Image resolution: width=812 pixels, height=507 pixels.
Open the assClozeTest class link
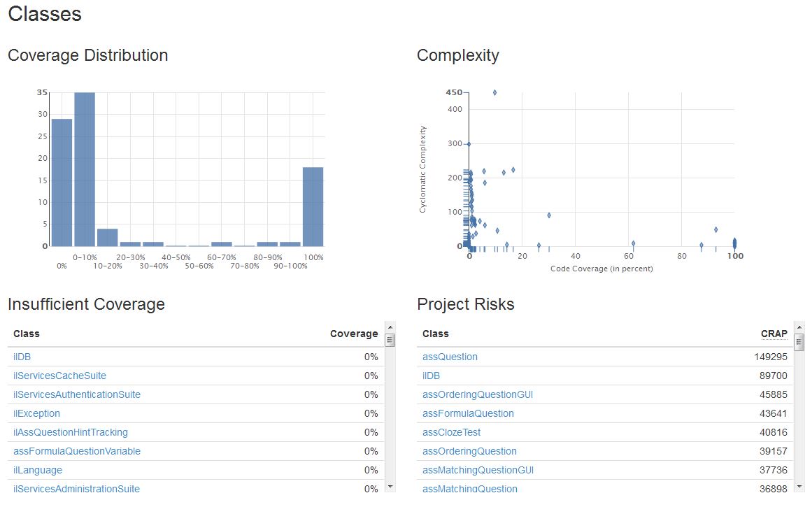tap(451, 432)
